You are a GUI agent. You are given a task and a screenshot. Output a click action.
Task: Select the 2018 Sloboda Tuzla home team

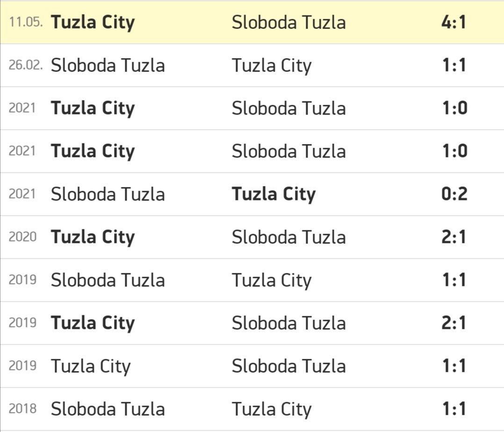[x=108, y=409]
